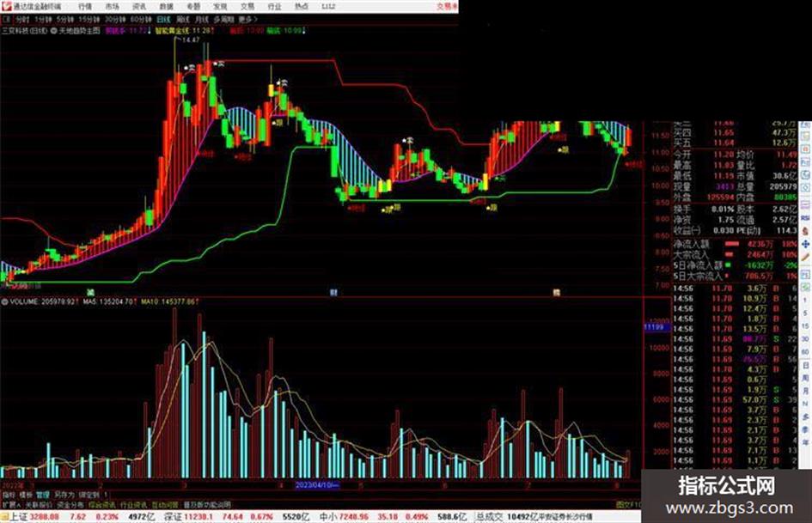Image resolution: width=812 pixels, height=523 pixels.
Task: Select 多 multi-period button in right sidebar
Action: coord(805,416)
